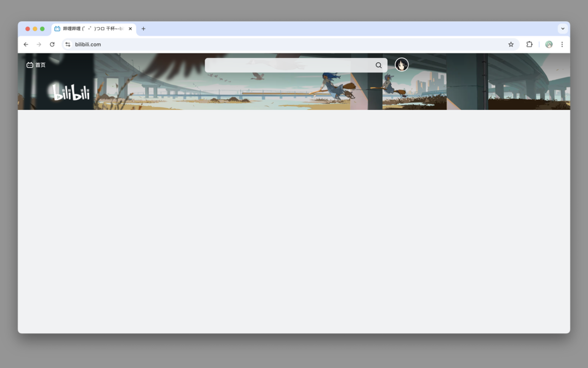The height and width of the screenshot is (368, 588).
Task: Select the bilibili browser tab
Action: coord(93,29)
